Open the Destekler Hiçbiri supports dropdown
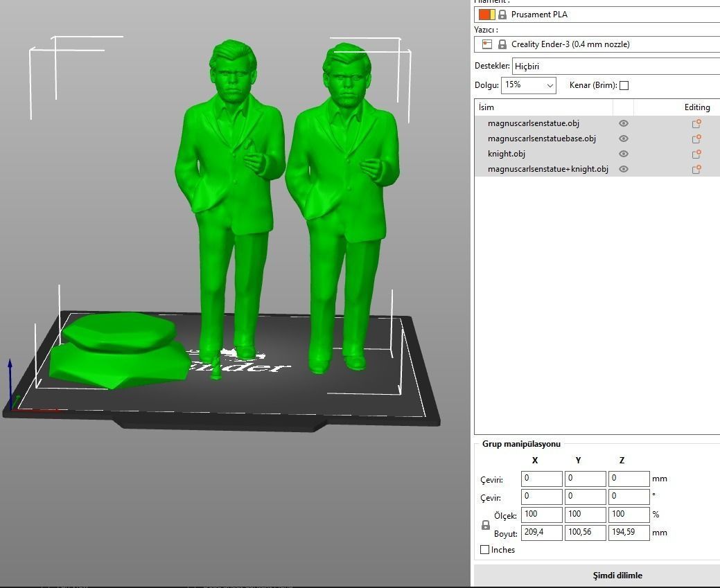The image size is (720, 588). [616, 66]
